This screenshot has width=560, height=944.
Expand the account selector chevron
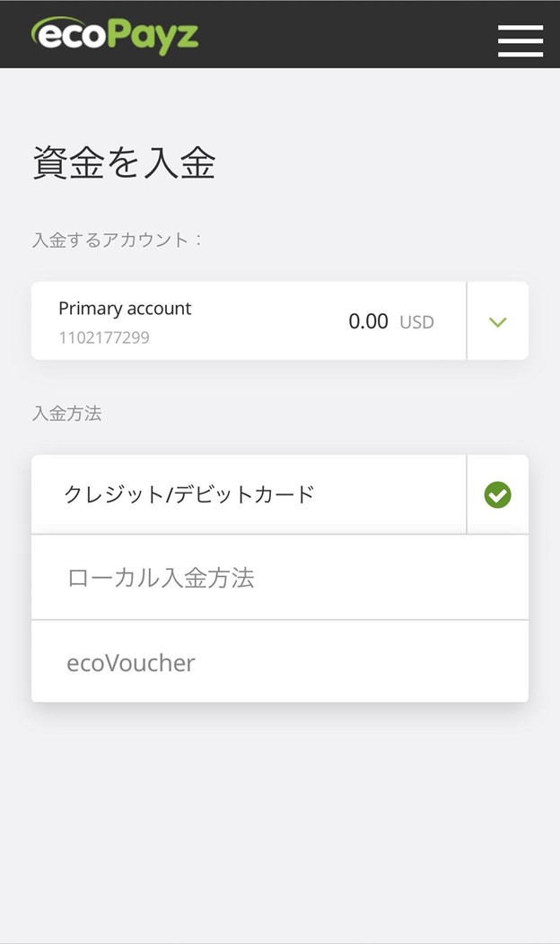[x=497, y=321]
